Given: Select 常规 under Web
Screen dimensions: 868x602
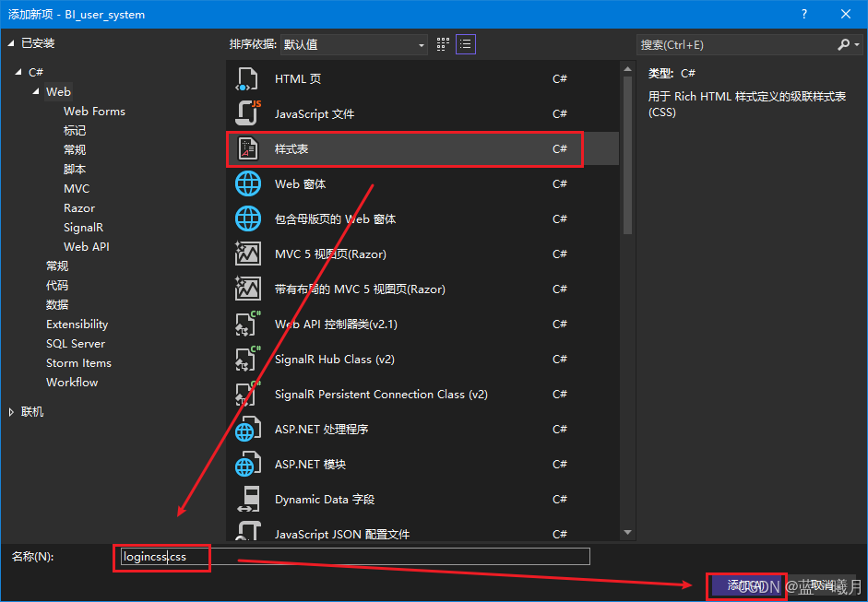Looking at the screenshot, I should pyautogui.click(x=75, y=150).
